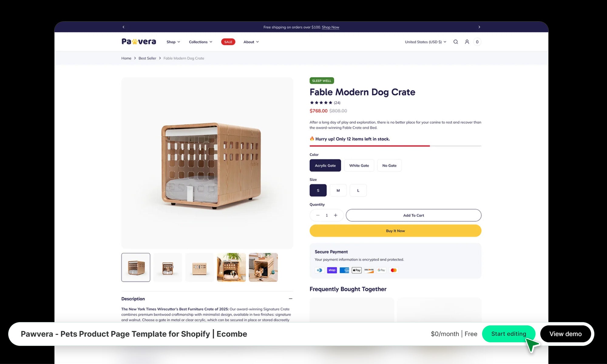The width and height of the screenshot is (607, 364).
Task: Select the White Gate color option
Action: point(359,166)
